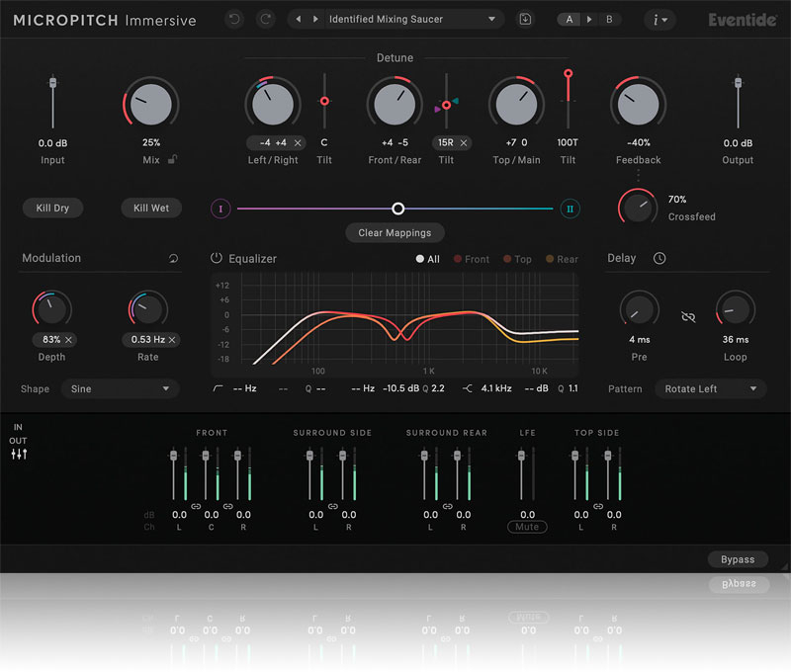Toggle the Mix lock icon
The height and width of the screenshot is (672, 791).
[172, 159]
